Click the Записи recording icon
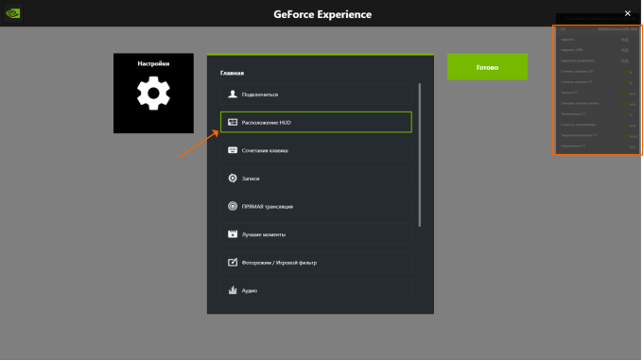 pos(233,178)
